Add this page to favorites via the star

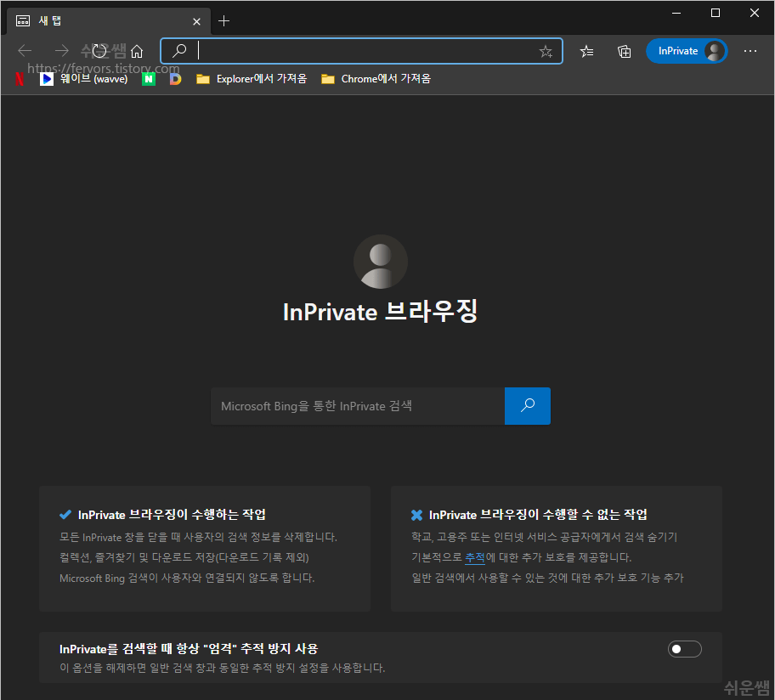click(546, 51)
